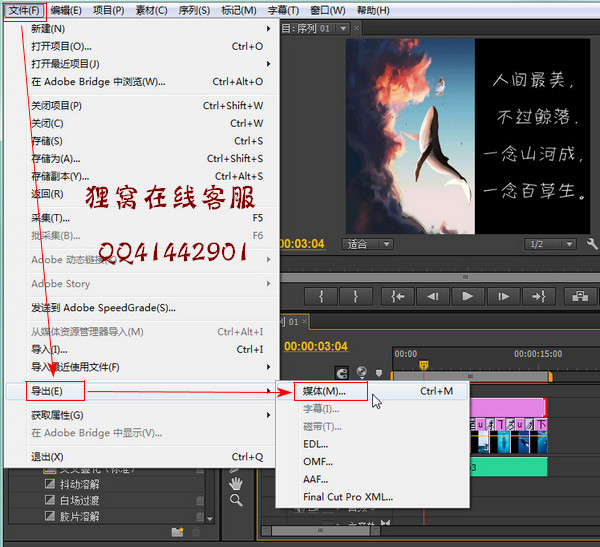Open the wrench settings icon in monitor
This screenshot has width=600, height=547.
coord(592,244)
